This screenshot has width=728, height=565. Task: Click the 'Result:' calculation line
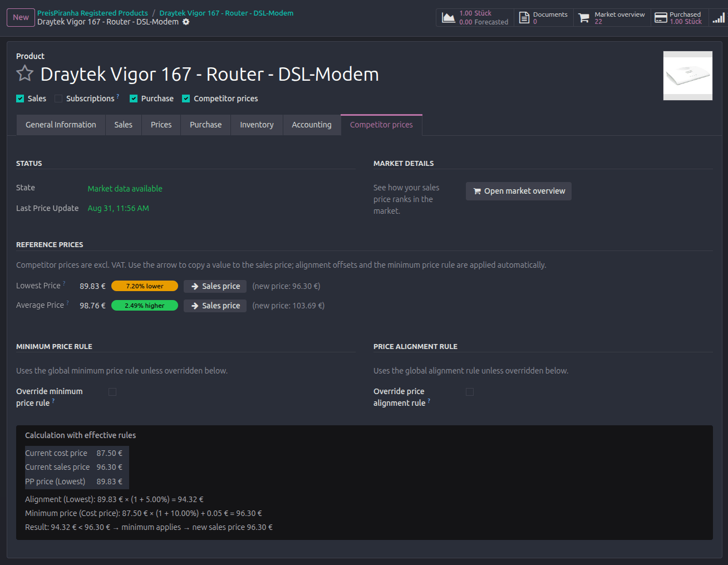click(149, 527)
